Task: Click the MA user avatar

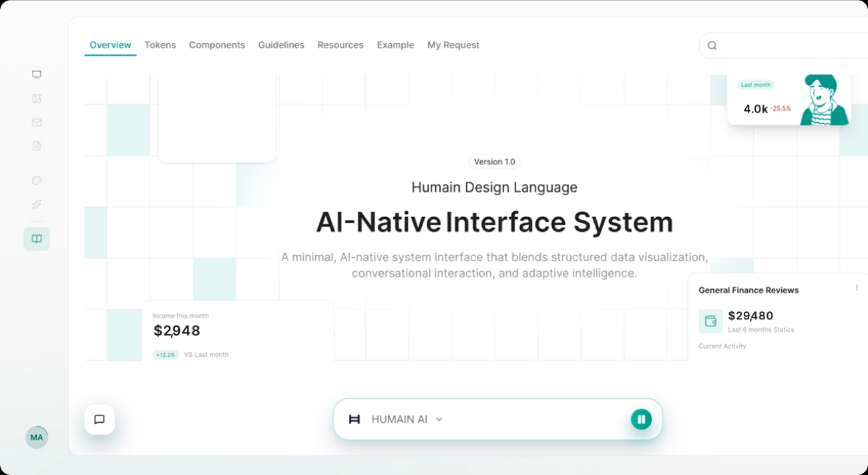Action: point(36,438)
